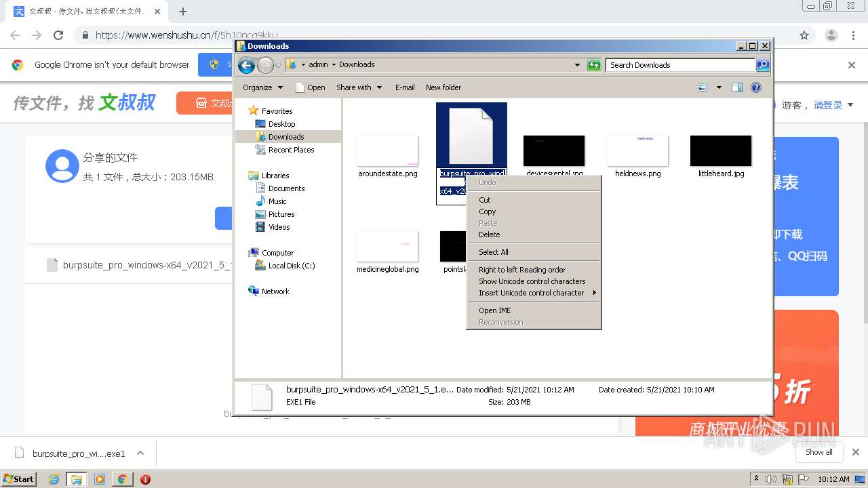Click the search magnifier icon in Explorer

(763, 65)
